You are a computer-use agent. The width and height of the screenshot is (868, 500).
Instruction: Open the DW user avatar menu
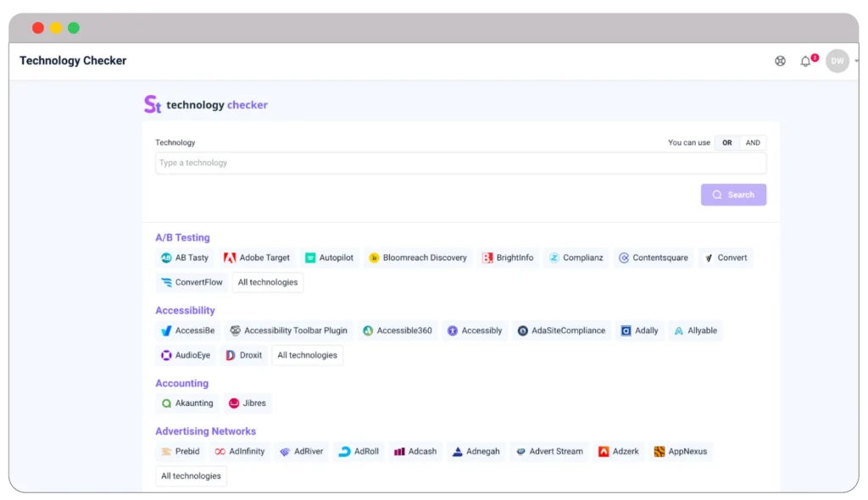pyautogui.click(x=837, y=61)
